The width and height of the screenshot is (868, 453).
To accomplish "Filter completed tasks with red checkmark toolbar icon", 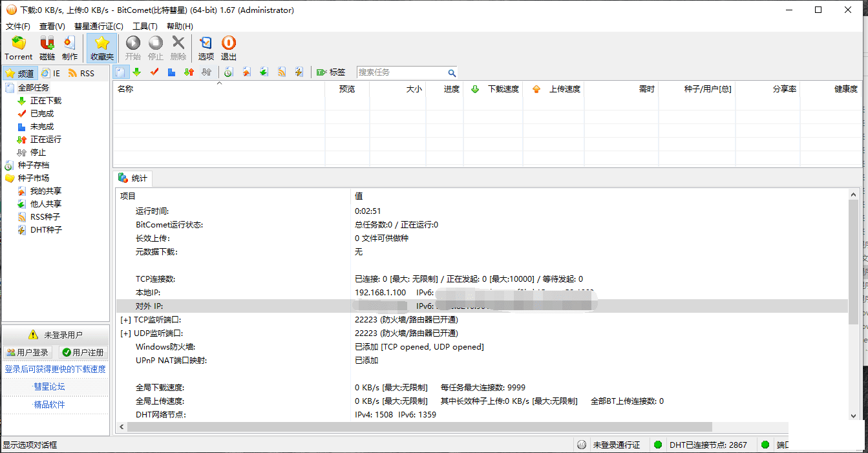I will 154,72.
